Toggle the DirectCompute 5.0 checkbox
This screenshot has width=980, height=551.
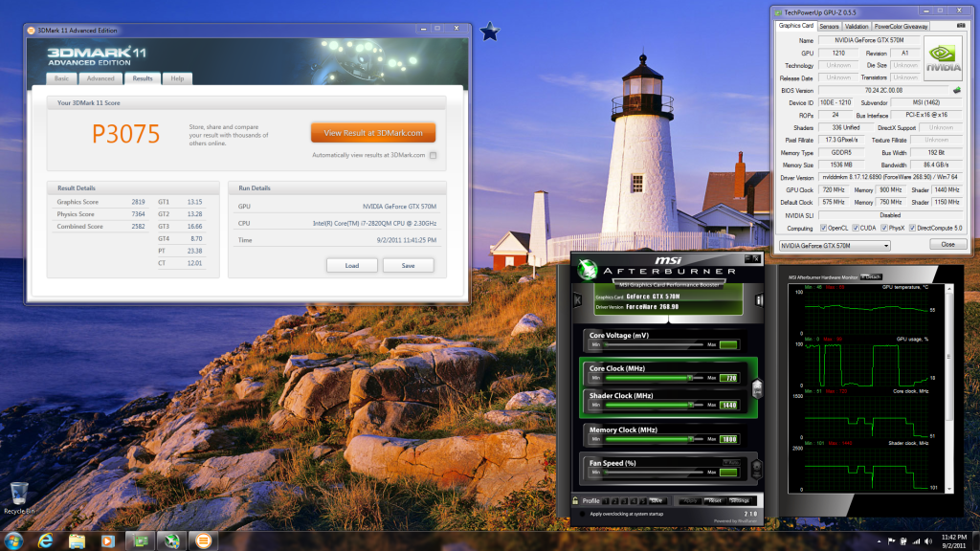(x=912, y=228)
